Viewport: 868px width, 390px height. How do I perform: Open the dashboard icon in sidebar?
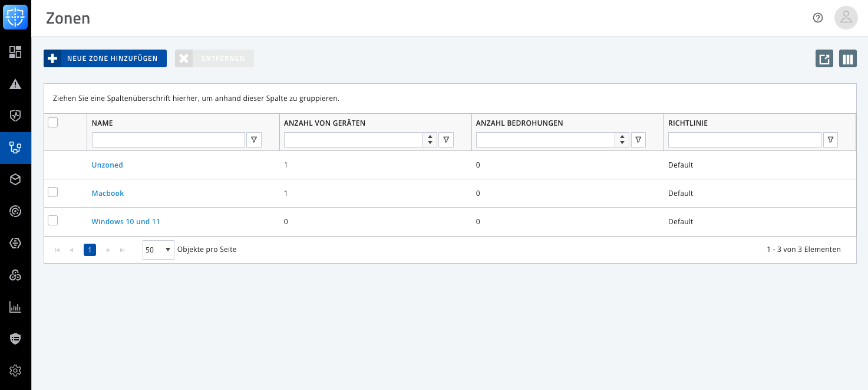pyautogui.click(x=15, y=52)
